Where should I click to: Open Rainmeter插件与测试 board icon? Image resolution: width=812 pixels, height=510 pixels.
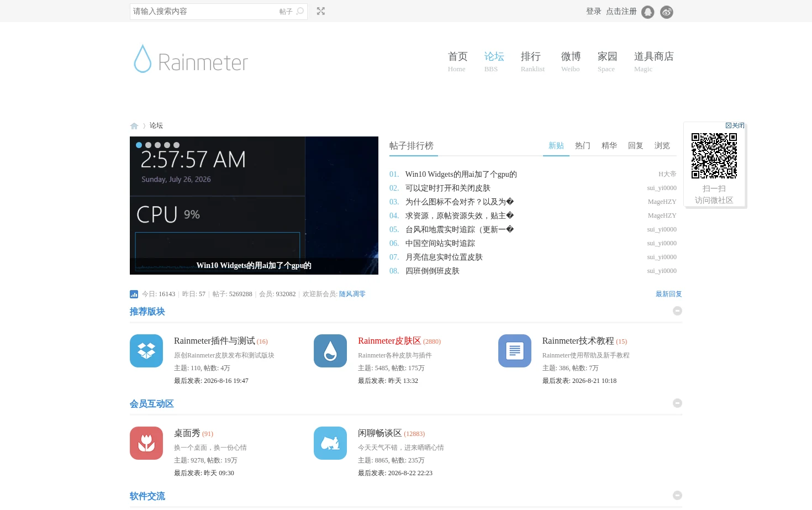(146, 351)
